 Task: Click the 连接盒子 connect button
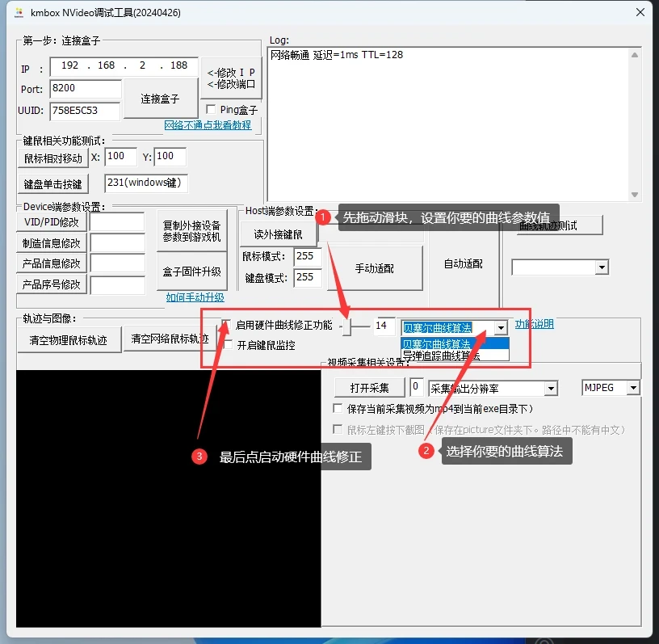point(160,99)
